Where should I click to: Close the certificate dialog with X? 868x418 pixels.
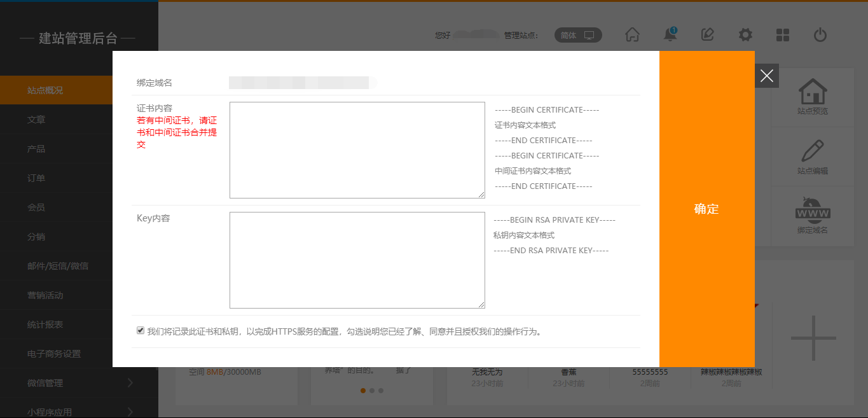(767, 76)
